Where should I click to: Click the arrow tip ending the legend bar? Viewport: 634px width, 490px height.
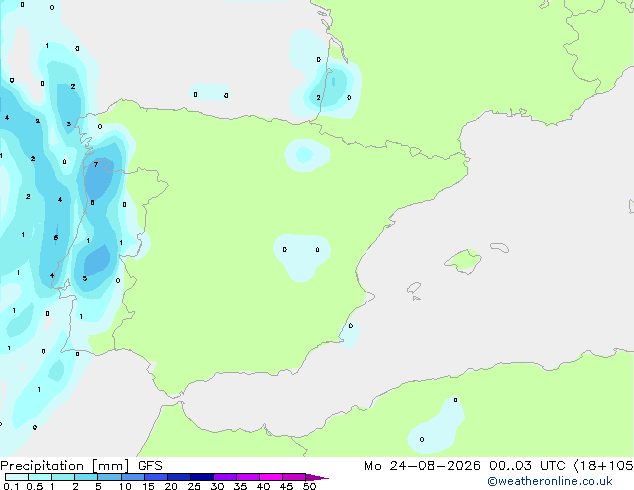317,477
